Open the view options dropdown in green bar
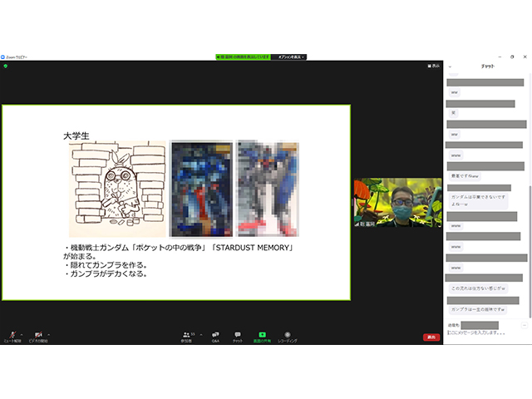This screenshot has width=532, height=399. [290, 57]
